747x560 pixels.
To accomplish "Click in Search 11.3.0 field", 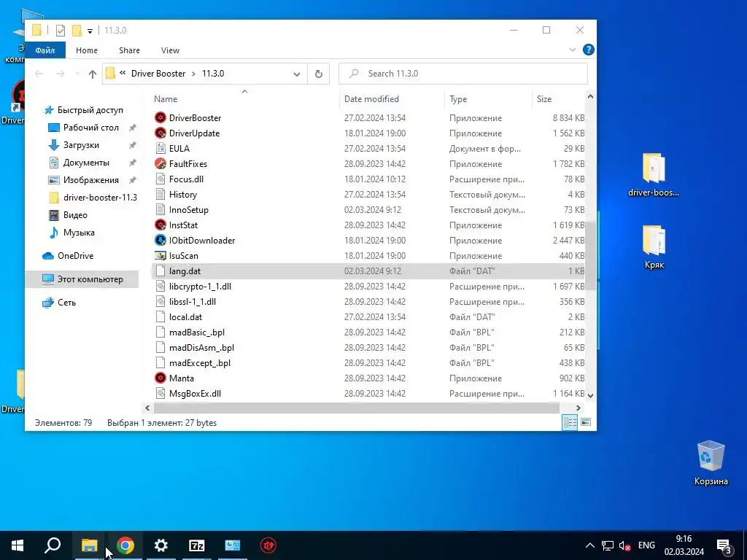I will coord(463,74).
